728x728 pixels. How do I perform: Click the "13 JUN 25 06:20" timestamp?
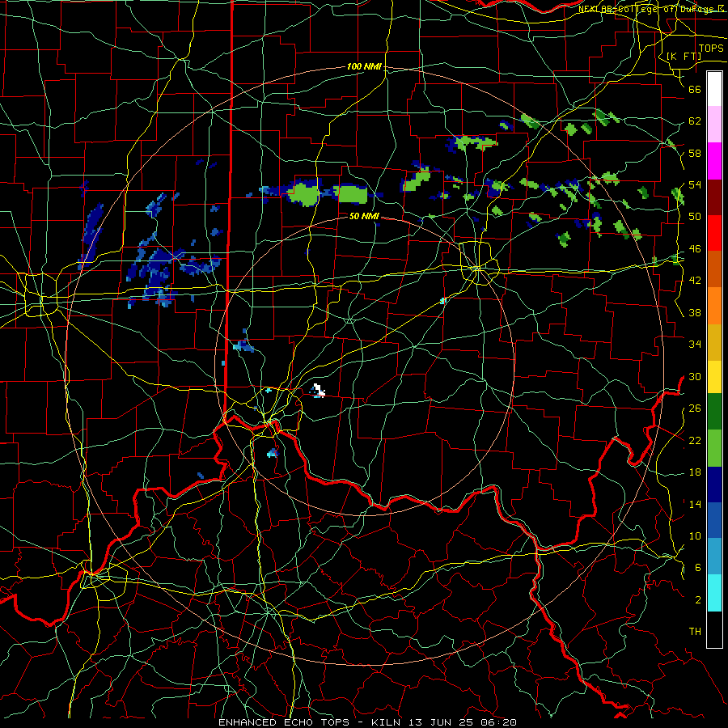point(463,722)
